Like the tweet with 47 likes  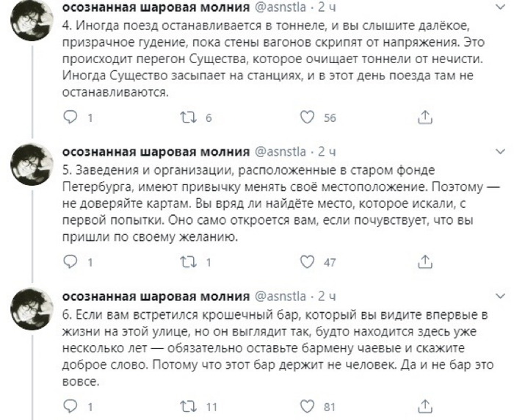pos(308,261)
